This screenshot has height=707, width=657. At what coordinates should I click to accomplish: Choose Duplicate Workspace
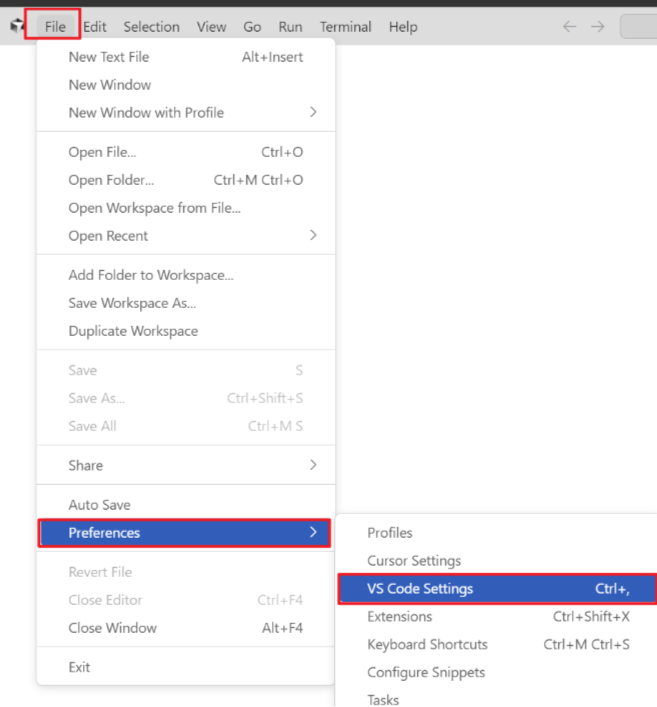[186, 331]
